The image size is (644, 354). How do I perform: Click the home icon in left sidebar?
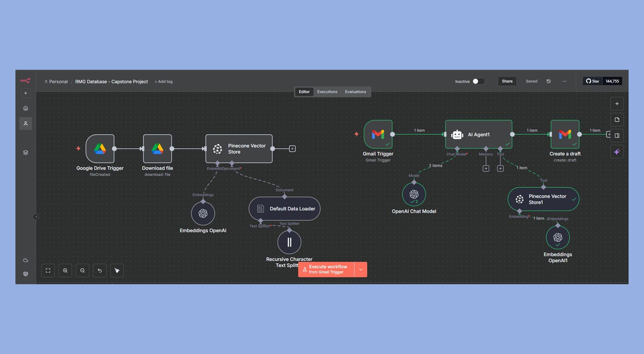coord(25,108)
